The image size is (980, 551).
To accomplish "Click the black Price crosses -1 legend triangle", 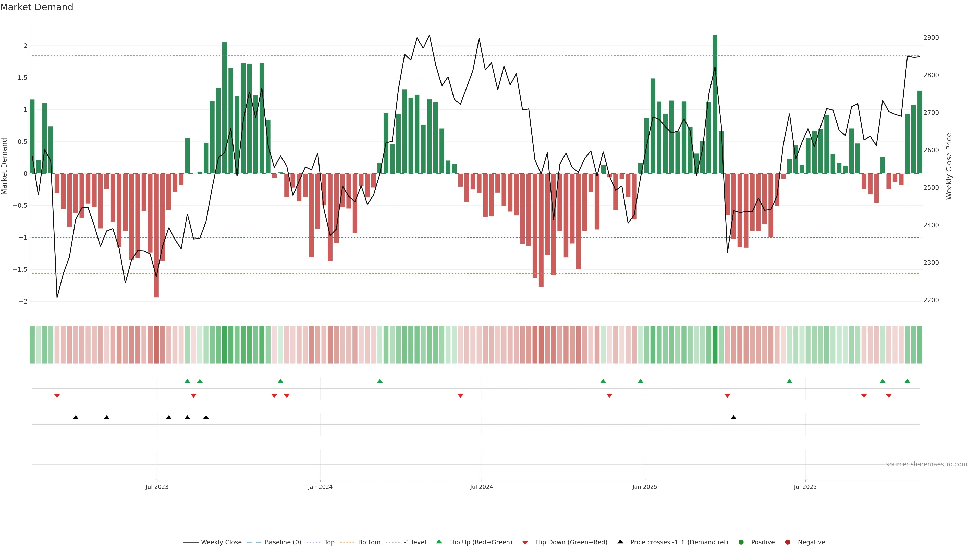I will [x=620, y=542].
